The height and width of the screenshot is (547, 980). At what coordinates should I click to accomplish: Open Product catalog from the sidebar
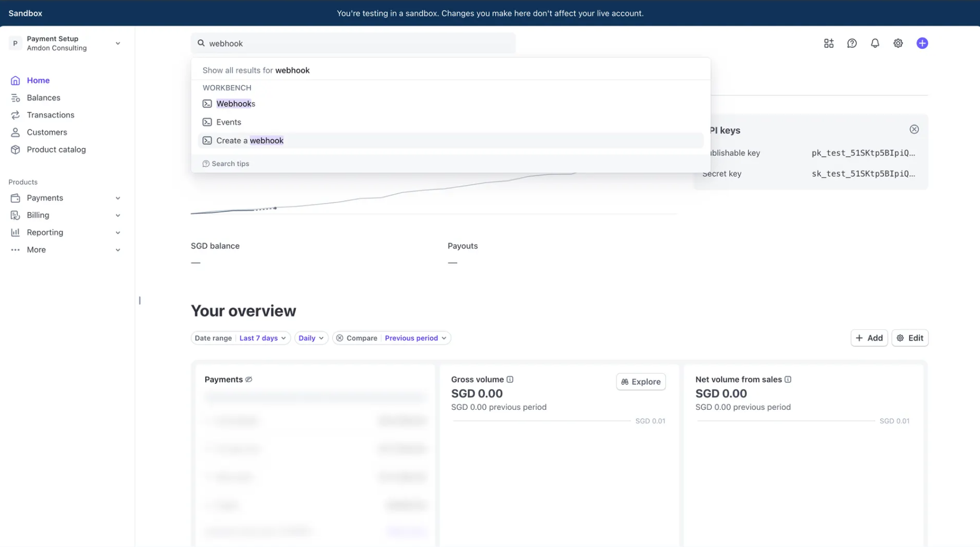tap(56, 149)
